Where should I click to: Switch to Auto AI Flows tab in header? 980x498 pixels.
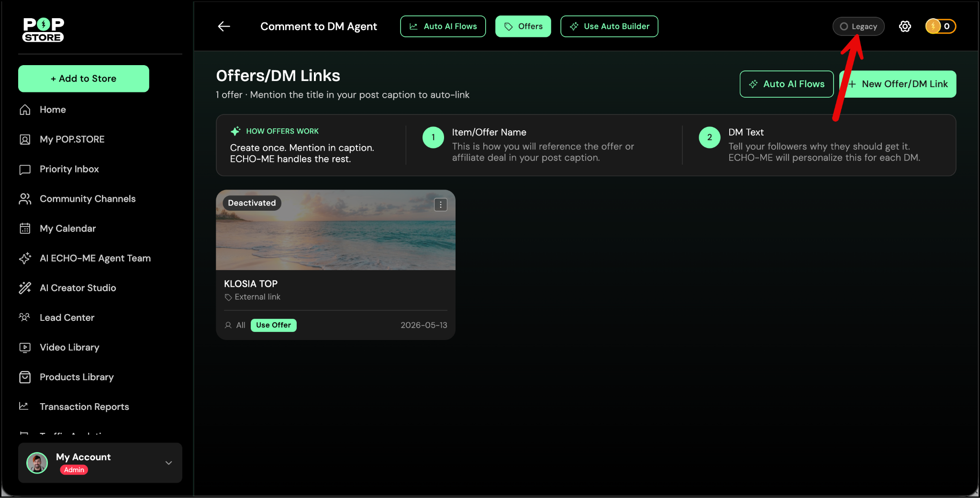[443, 26]
